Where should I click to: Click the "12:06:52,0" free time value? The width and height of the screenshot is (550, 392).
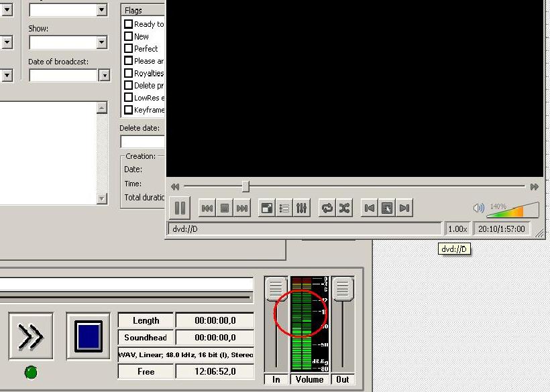pos(215,371)
